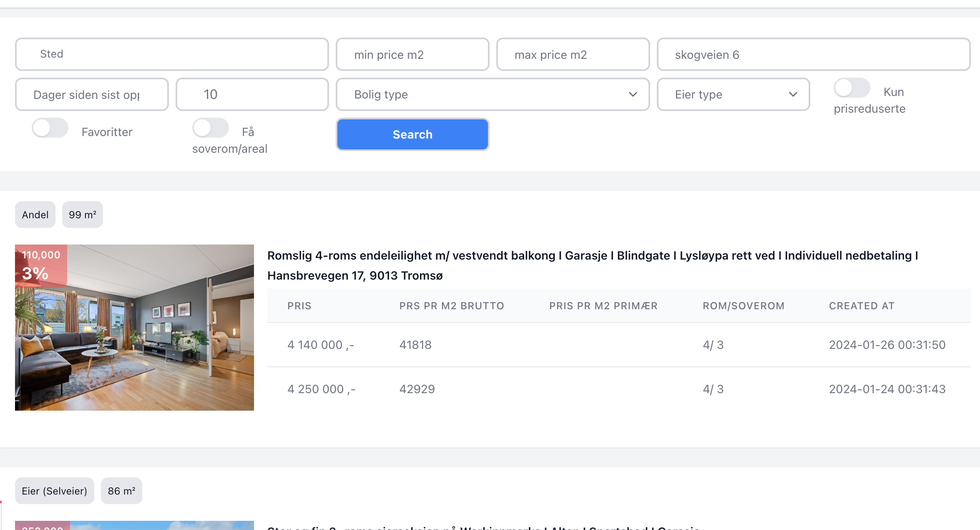Viewport: 980px width, 530px height.
Task: Click the field containing 10
Action: pyautogui.click(x=252, y=95)
